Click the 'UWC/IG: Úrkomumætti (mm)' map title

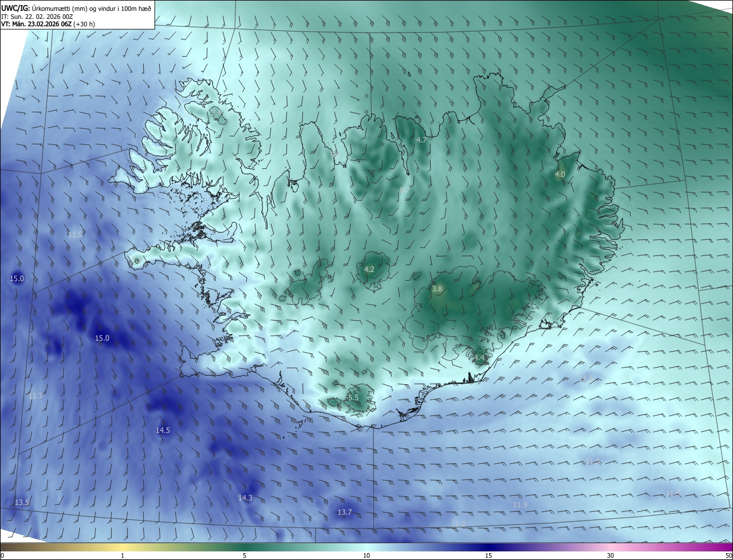point(76,8)
